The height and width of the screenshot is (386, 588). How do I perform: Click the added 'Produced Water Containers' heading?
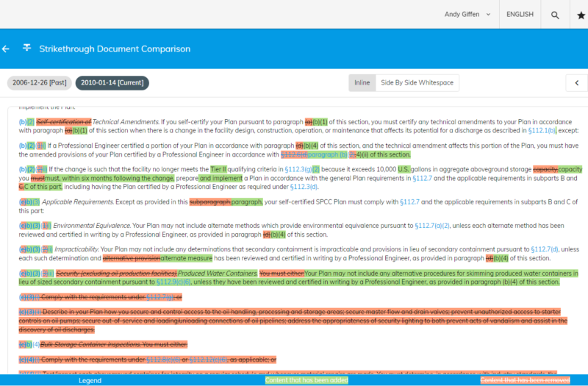[218, 274]
